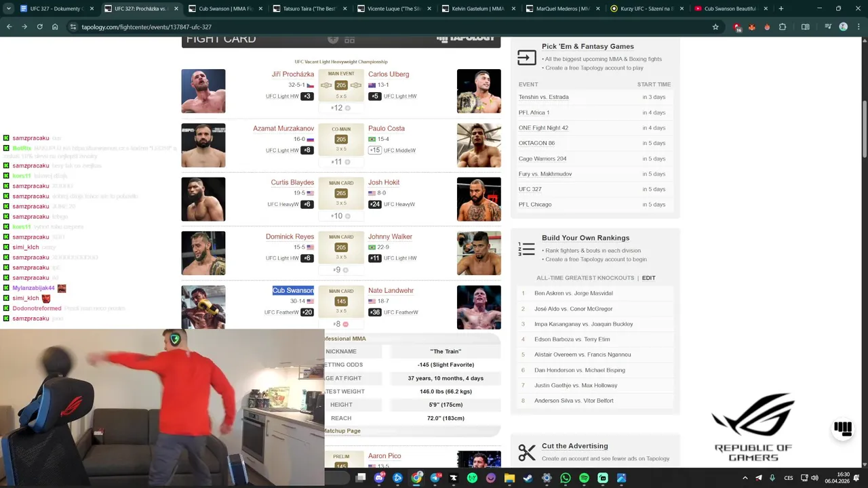868x488 pixels.
Task: Switch to 'Tatsuro Taira' tab
Action: point(309,9)
